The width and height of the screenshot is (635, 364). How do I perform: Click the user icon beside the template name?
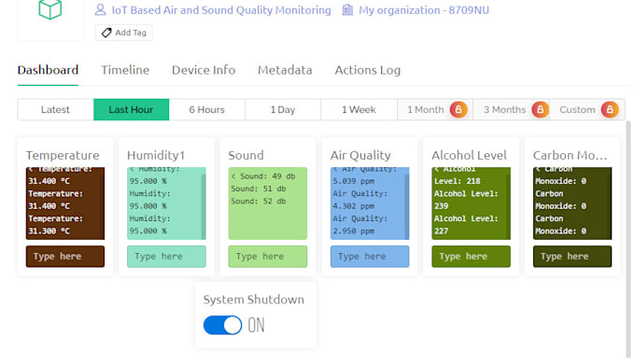coord(100,9)
